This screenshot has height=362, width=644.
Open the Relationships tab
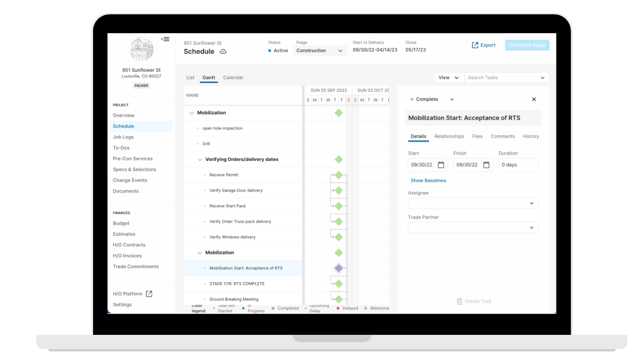[449, 136]
